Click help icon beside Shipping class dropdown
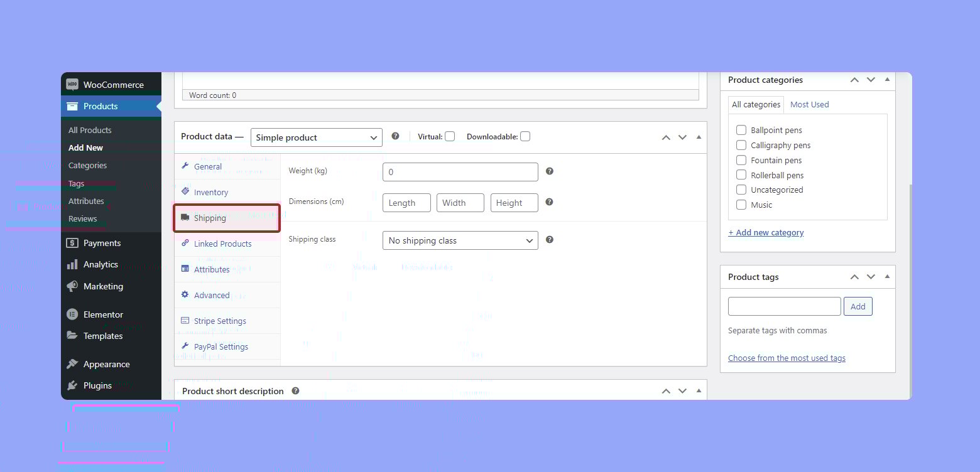This screenshot has height=472, width=980. click(x=549, y=240)
